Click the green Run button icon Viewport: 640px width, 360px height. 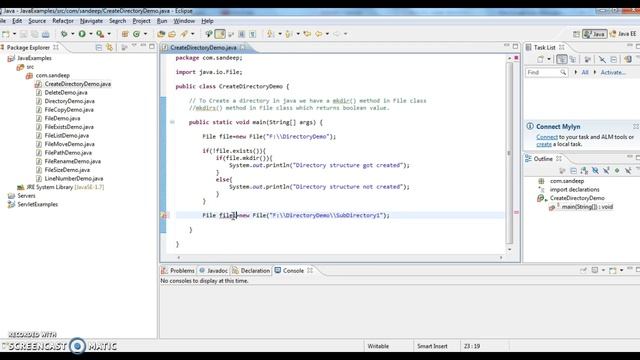click(x=82, y=34)
